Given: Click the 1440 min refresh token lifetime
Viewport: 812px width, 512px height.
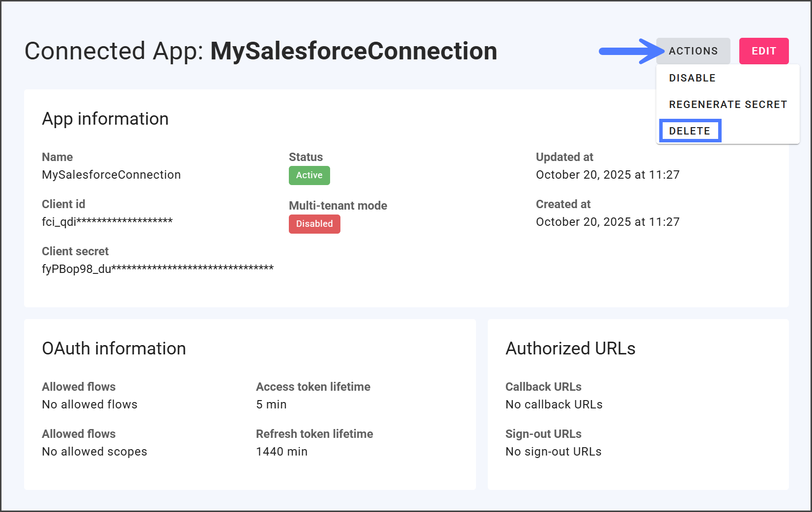Looking at the screenshot, I should point(281,452).
